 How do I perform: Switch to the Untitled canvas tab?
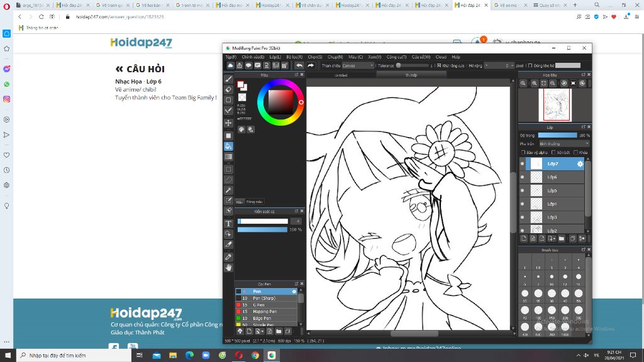tap(341, 75)
